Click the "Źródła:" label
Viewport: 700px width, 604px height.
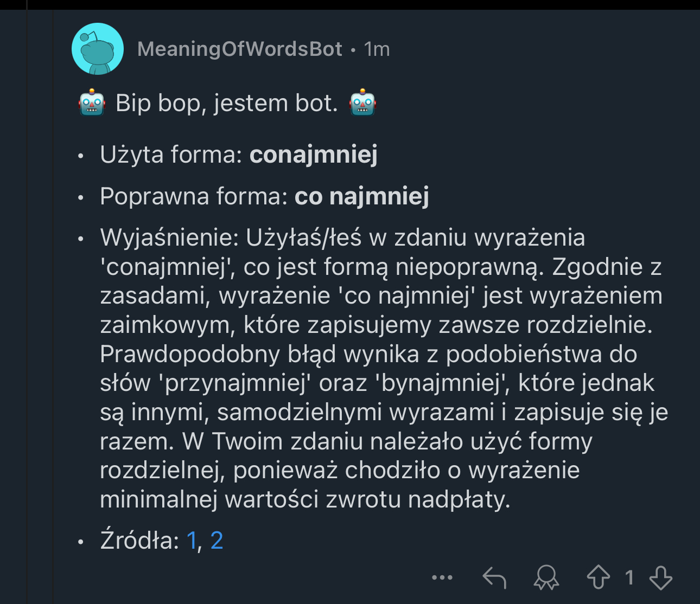tap(139, 541)
